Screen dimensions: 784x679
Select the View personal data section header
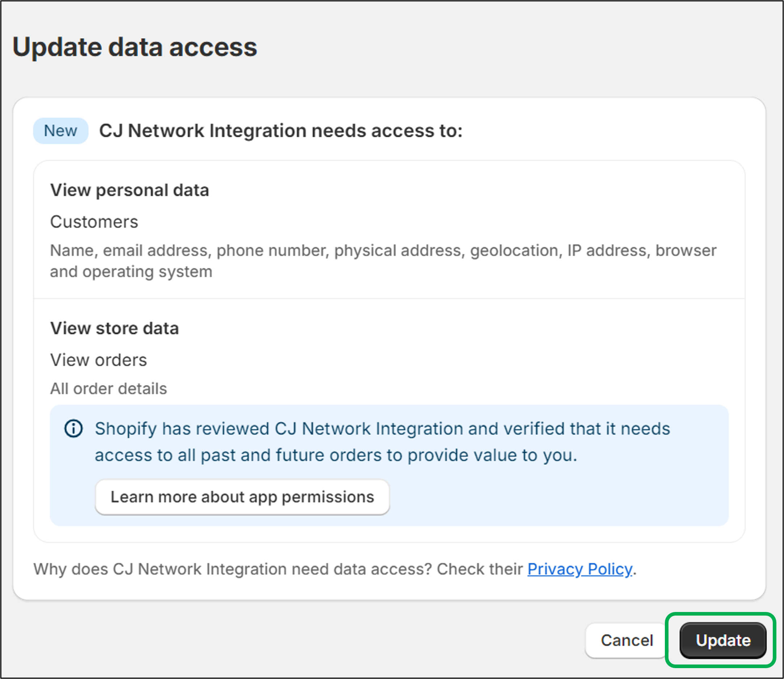[130, 190]
